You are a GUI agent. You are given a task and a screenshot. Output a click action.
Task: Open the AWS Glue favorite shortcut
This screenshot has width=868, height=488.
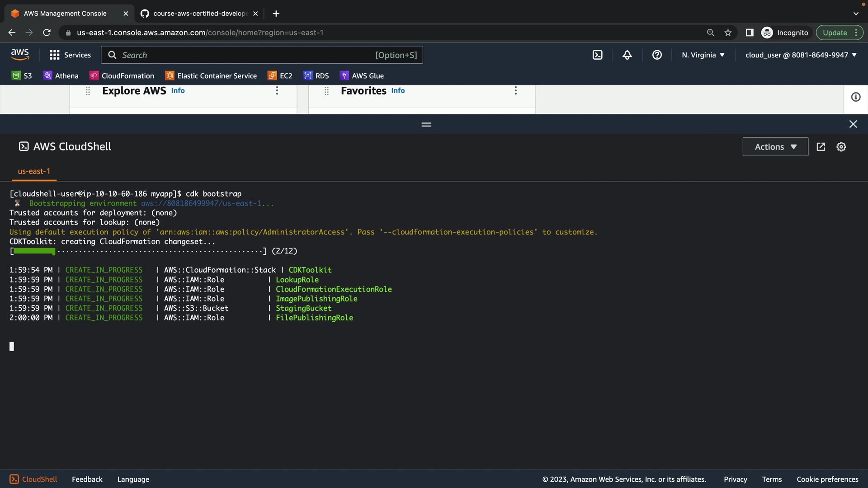coord(362,75)
